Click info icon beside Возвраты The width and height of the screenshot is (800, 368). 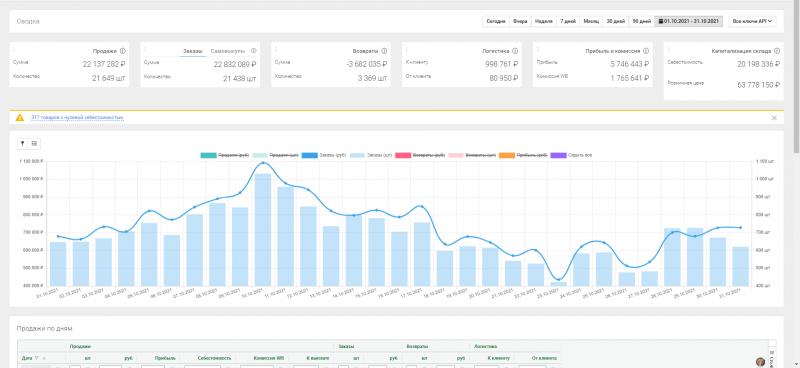pos(384,51)
